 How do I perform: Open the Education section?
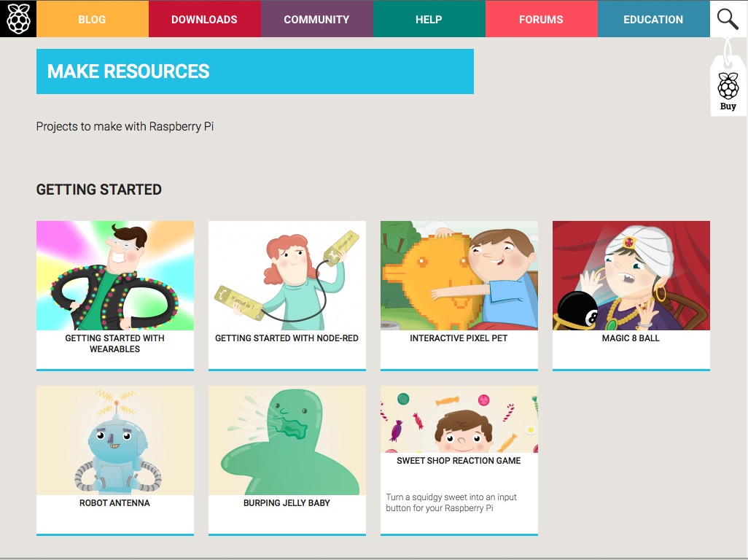[x=653, y=19]
